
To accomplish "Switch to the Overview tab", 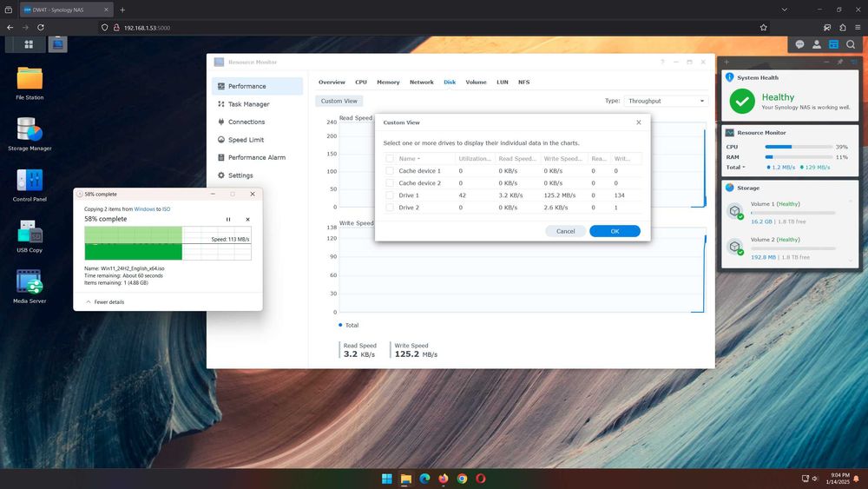I will (x=332, y=82).
